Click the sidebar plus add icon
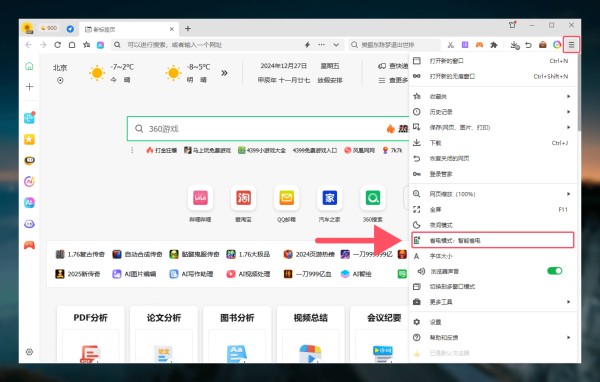600x382 pixels. pos(29,87)
